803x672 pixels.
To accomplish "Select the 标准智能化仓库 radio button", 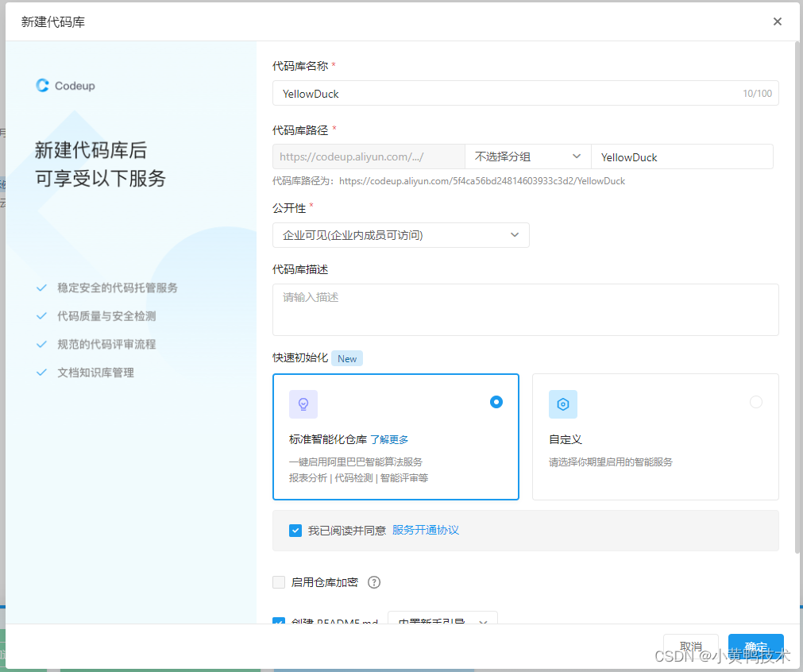I will (x=496, y=402).
